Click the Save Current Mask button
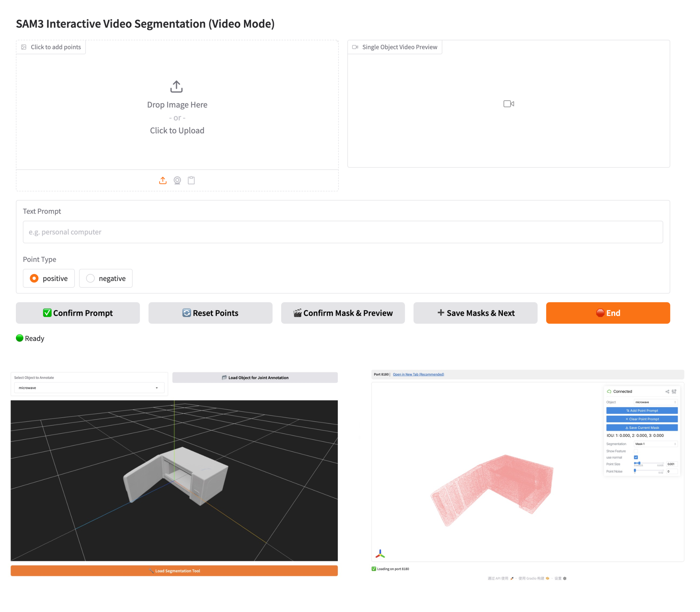 [642, 427]
